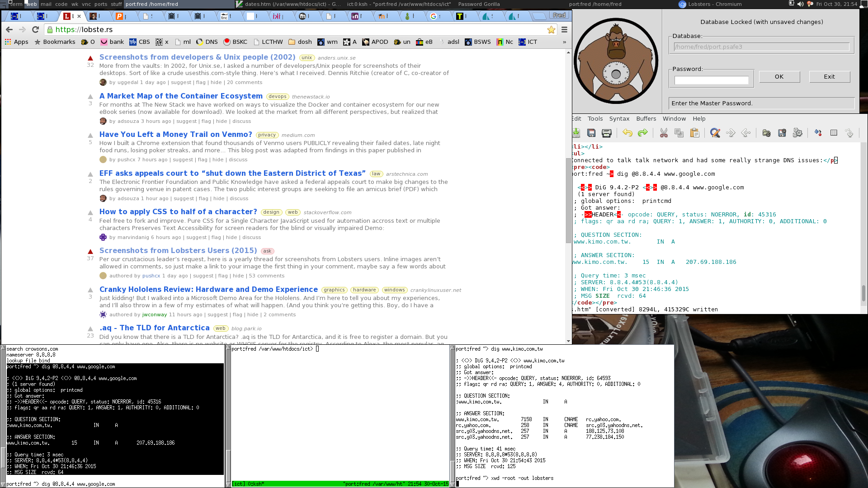Image resolution: width=868 pixels, height=488 pixels.
Task: Open the Buffers menu in gvim
Action: [646, 118]
